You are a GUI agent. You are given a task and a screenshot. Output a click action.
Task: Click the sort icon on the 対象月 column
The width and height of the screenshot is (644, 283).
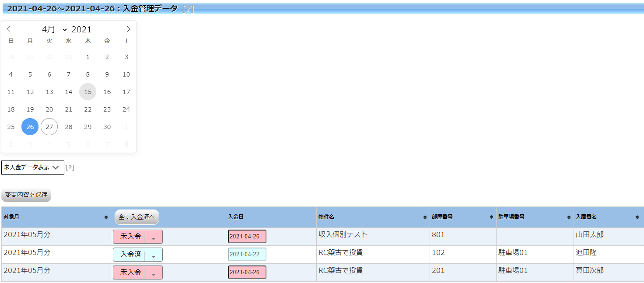point(105,217)
